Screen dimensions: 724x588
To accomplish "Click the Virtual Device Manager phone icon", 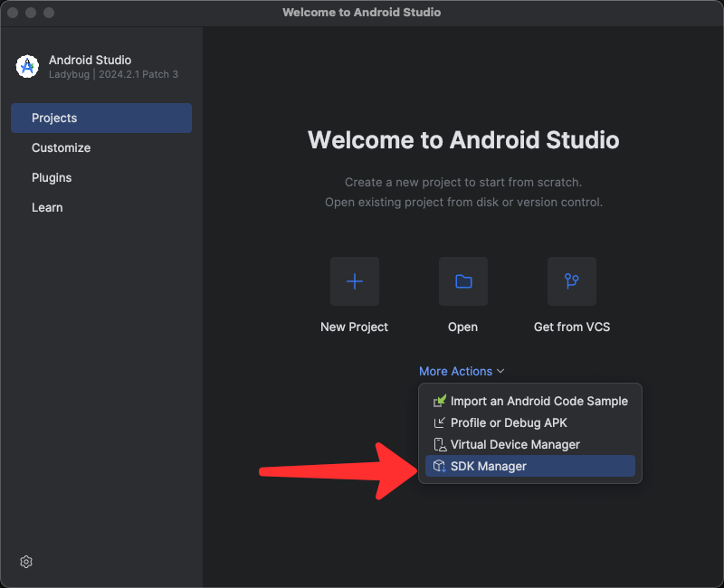I will click(440, 444).
